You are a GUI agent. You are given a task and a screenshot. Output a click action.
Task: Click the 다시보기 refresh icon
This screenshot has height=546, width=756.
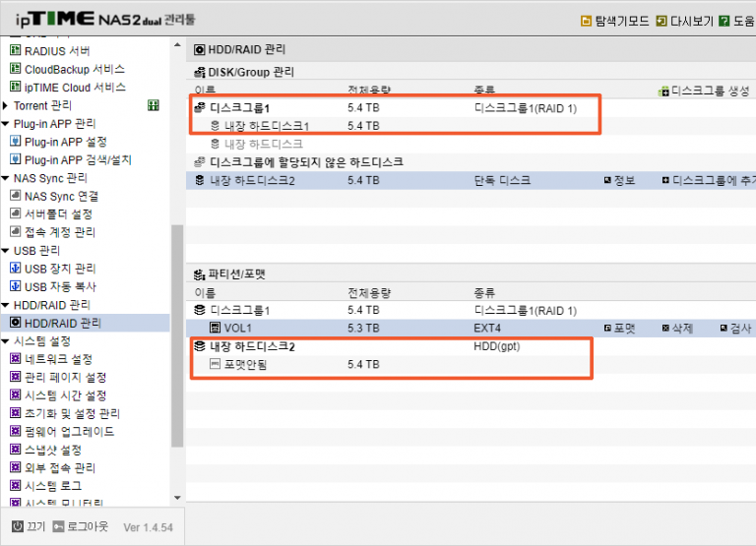[661, 21]
